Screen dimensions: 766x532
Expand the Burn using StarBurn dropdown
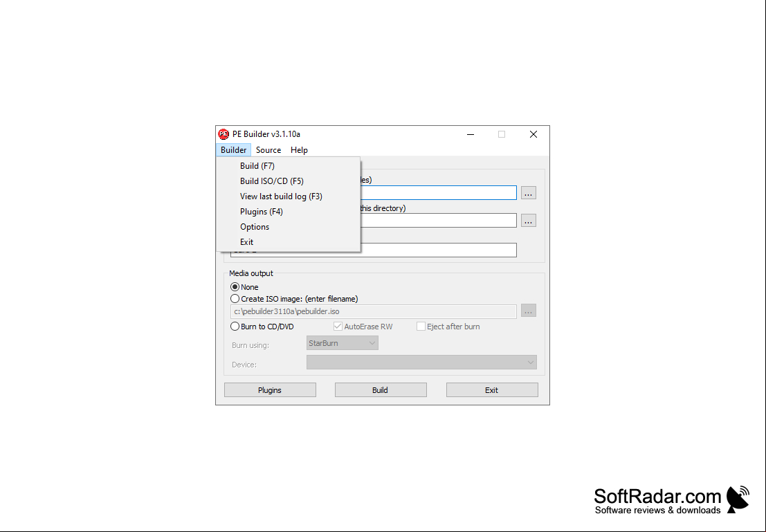coord(342,343)
